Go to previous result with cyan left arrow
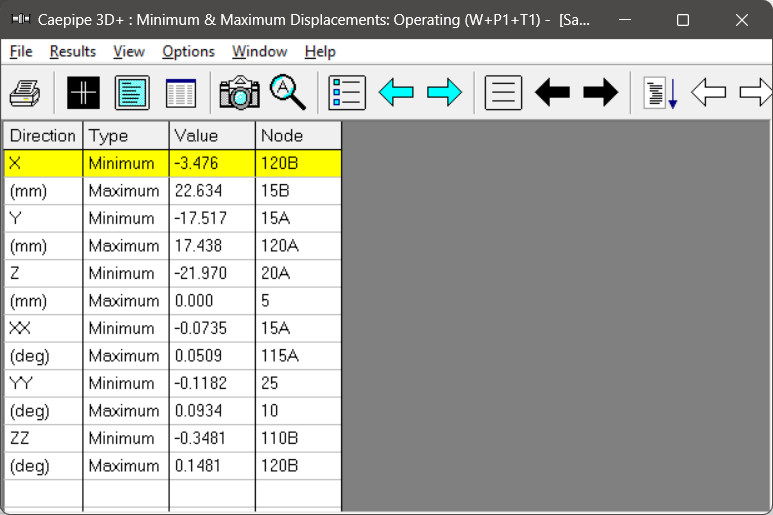The width and height of the screenshot is (773, 515). point(396,92)
